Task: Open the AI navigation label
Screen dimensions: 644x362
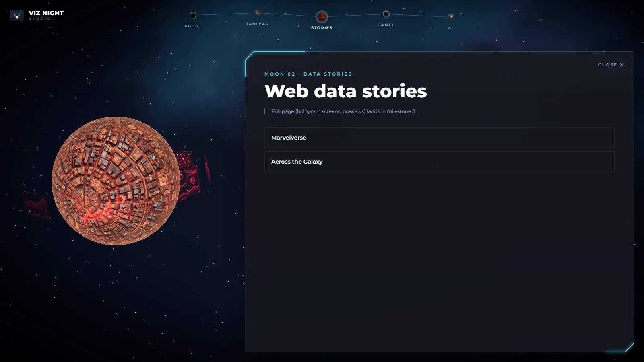Action: point(450,28)
